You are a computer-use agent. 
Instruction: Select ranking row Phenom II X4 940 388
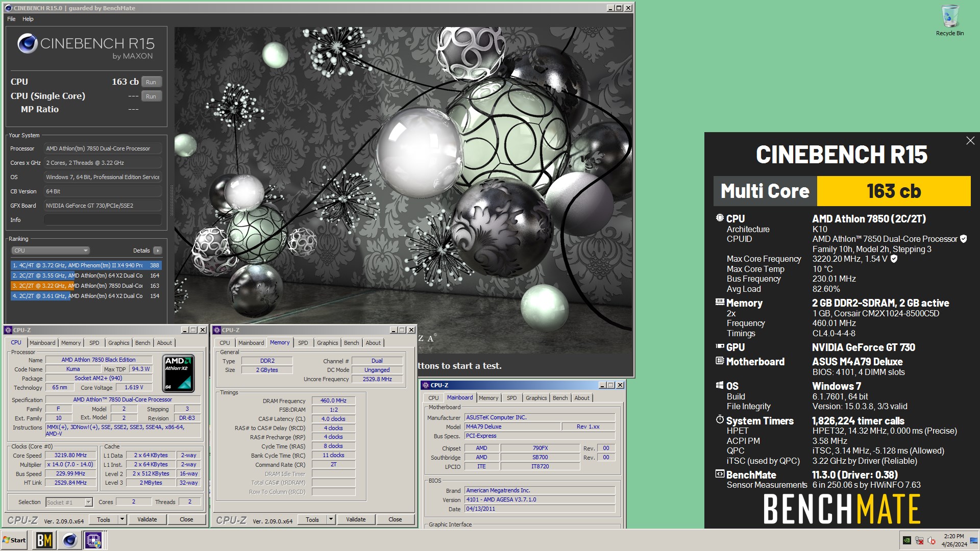point(86,265)
